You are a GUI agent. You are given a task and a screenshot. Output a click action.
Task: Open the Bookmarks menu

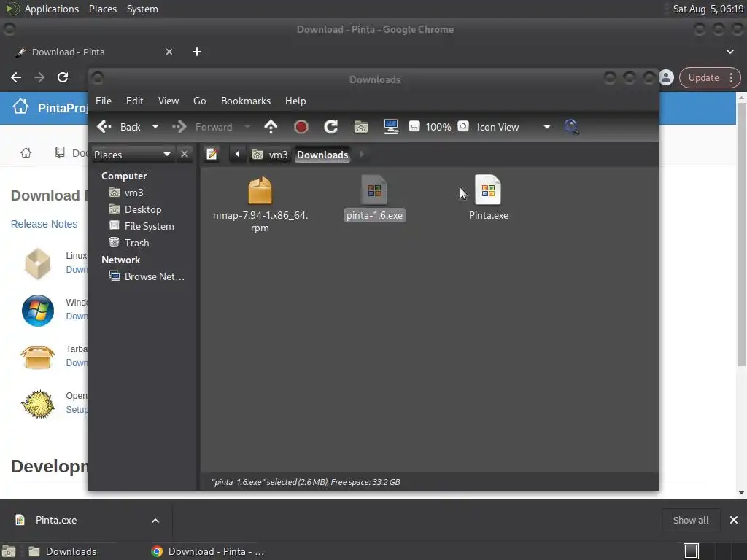click(x=246, y=101)
